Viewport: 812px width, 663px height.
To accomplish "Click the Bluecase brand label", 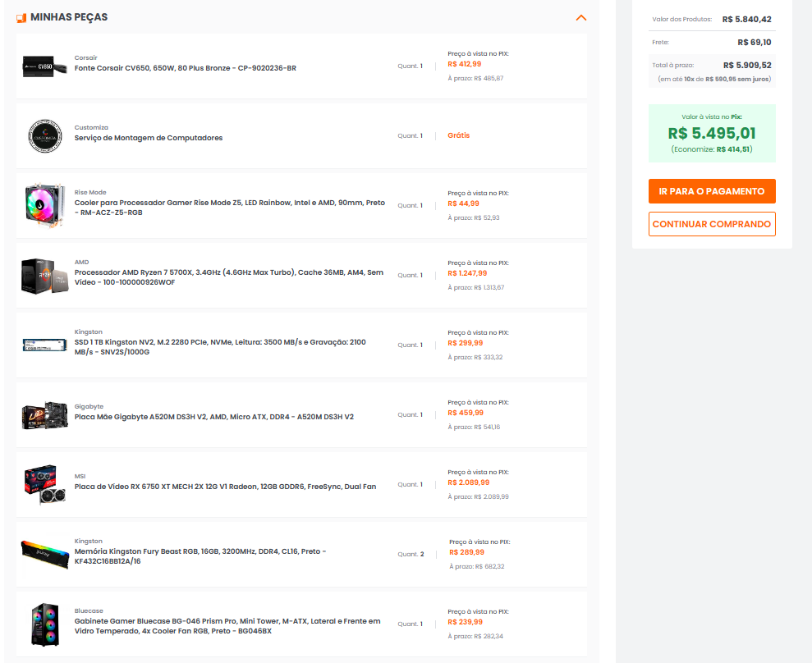I will coord(89,611).
